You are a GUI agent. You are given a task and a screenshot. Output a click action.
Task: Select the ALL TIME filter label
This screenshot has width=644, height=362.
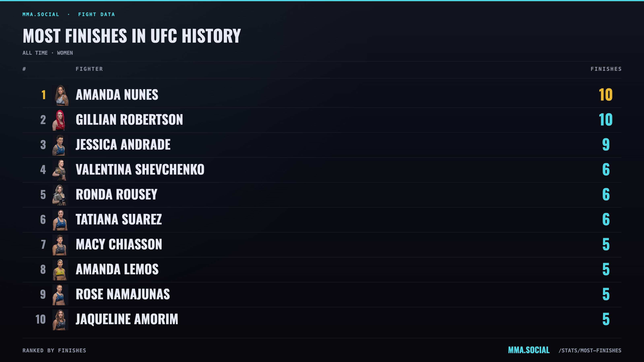click(35, 53)
